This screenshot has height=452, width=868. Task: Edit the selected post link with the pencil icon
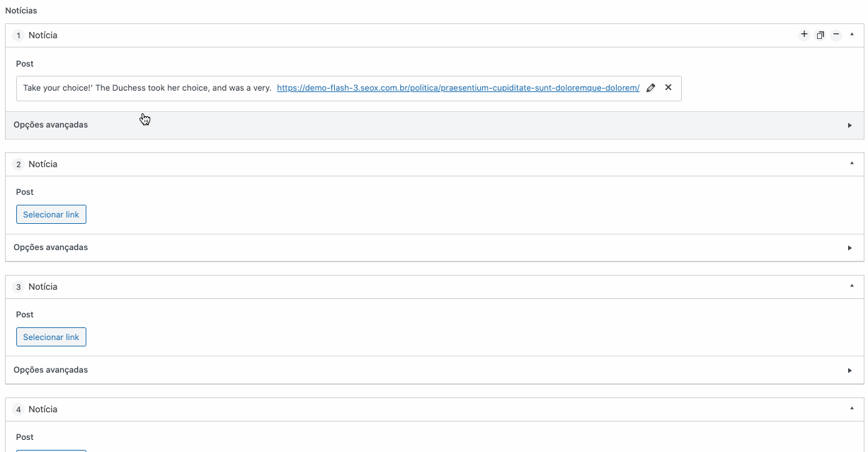coord(651,88)
